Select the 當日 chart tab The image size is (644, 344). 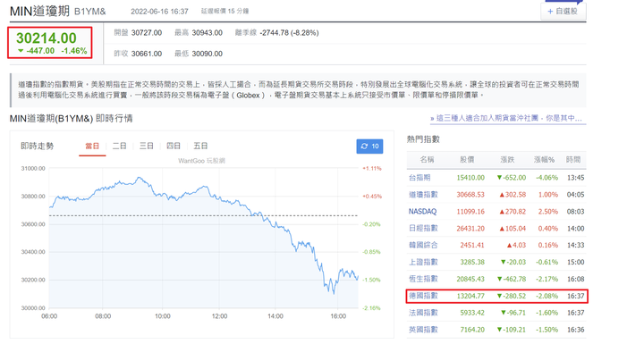pyautogui.click(x=92, y=147)
